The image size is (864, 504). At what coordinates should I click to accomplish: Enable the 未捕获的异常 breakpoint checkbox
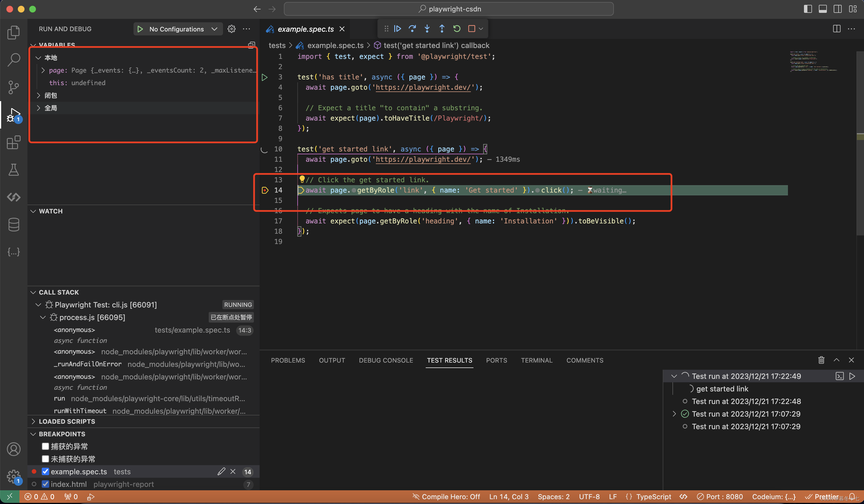(x=45, y=459)
